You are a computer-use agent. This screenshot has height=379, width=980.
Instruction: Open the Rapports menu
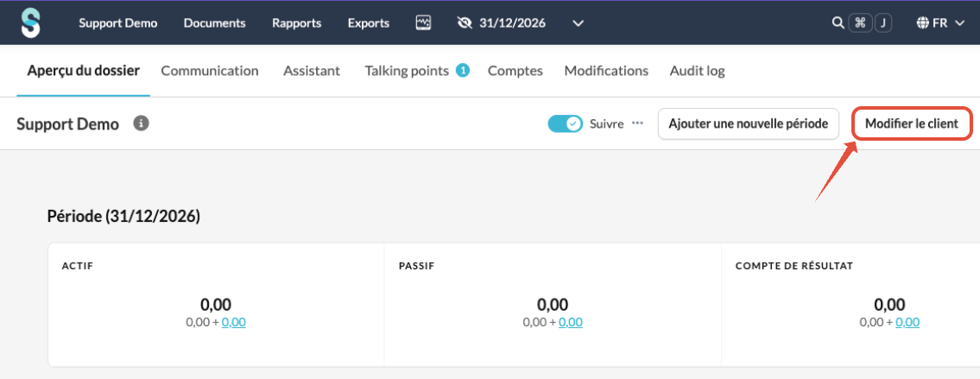coord(296,23)
